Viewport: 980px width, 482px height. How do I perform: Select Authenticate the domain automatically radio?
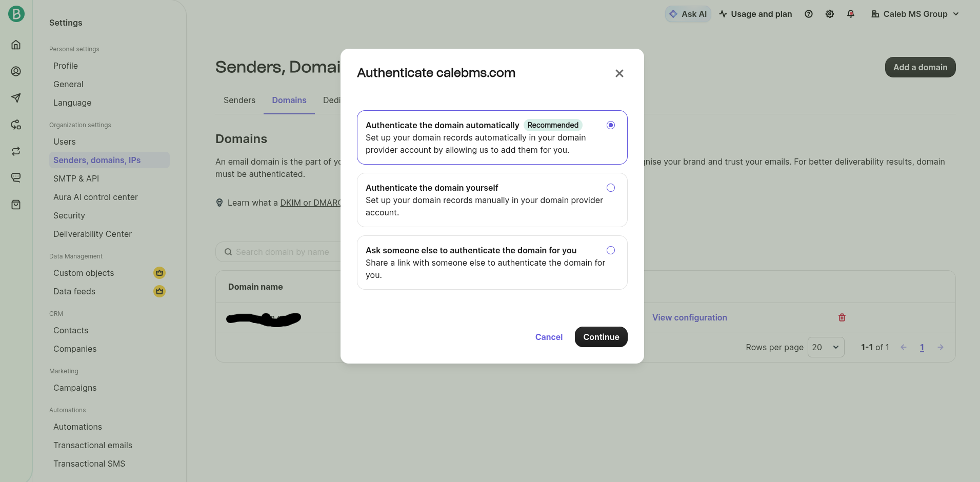point(611,125)
